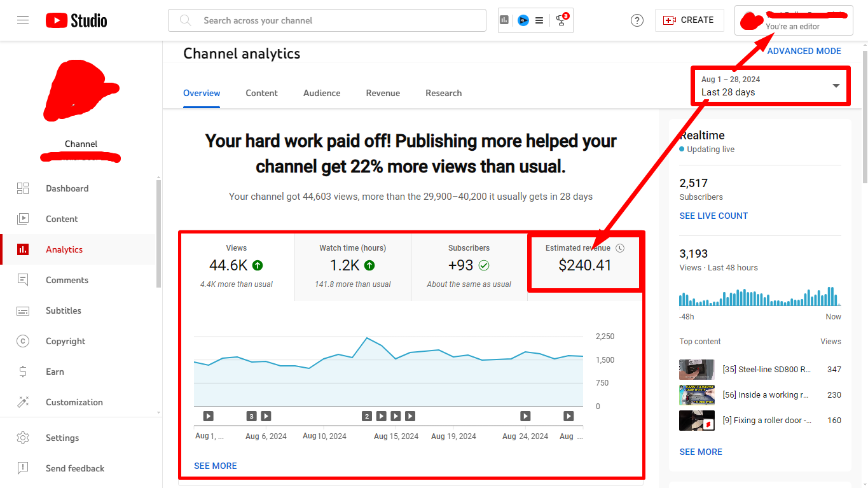Open the hamburger navigation menu
This screenshot has height=488, width=868.
tap(23, 20)
